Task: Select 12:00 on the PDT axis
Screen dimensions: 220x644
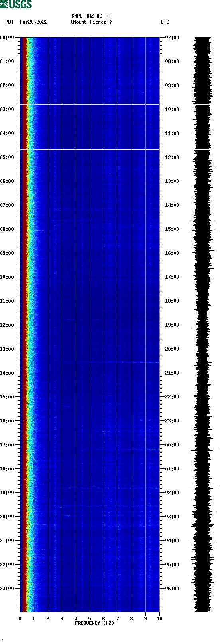Action: click(x=7, y=325)
